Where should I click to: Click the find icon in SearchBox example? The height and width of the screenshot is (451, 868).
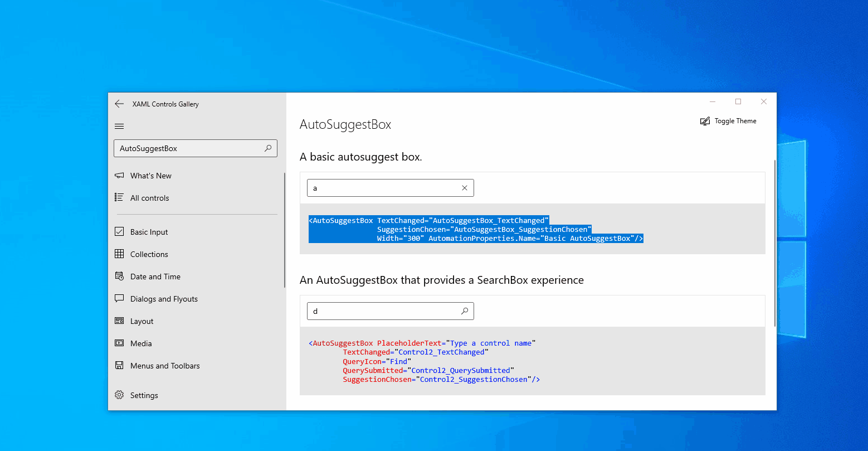pyautogui.click(x=465, y=311)
